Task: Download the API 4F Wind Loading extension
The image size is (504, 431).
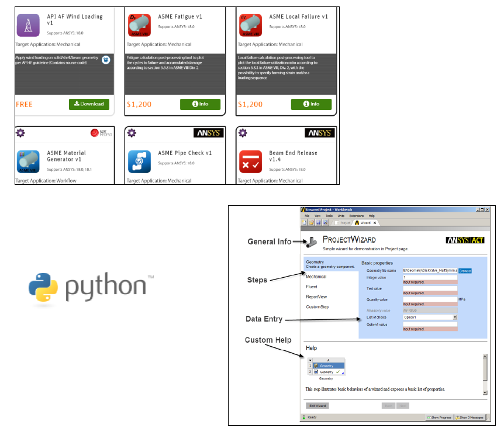Action: [89, 104]
